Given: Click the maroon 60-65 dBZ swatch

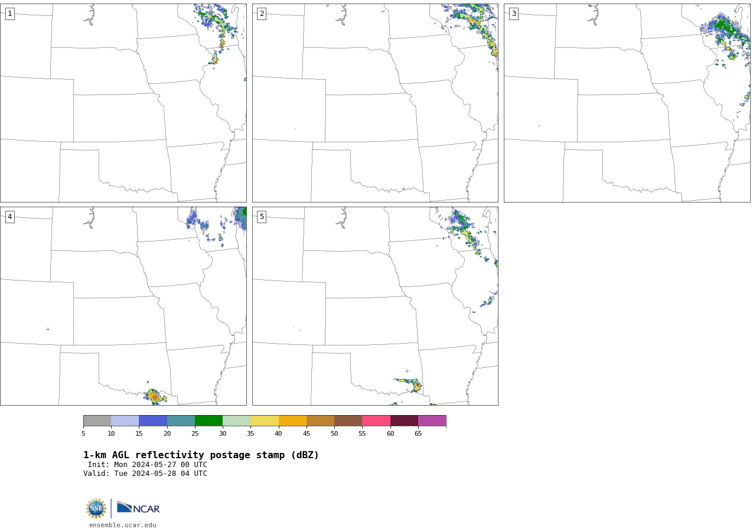Looking at the screenshot, I should [x=404, y=421].
